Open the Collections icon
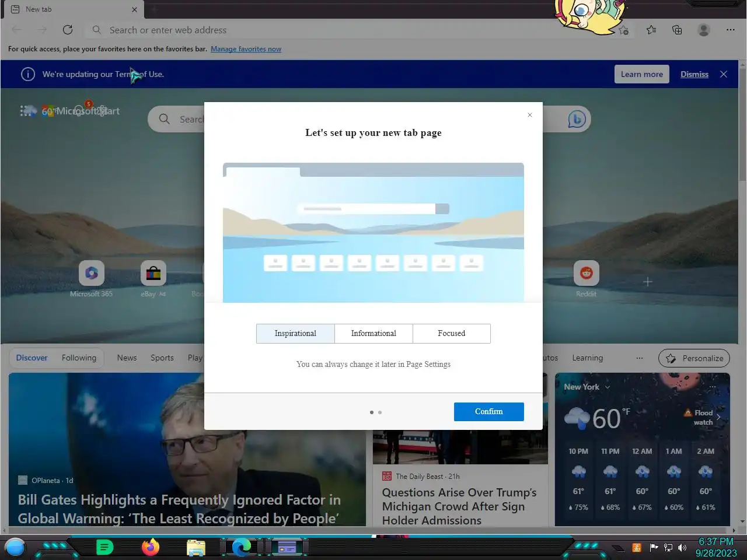Viewport: 747px width, 560px height. (677, 30)
